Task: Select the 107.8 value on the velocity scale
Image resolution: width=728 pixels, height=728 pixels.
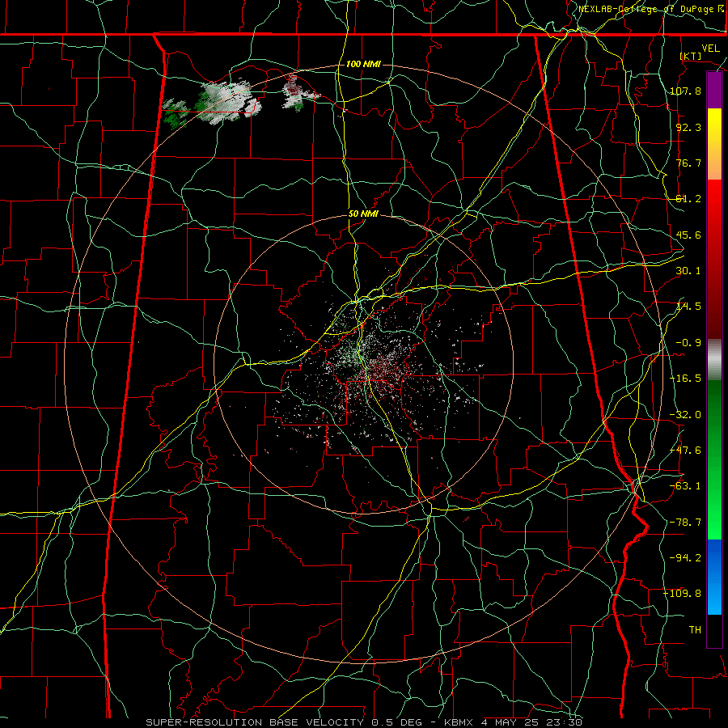Action: [685, 91]
